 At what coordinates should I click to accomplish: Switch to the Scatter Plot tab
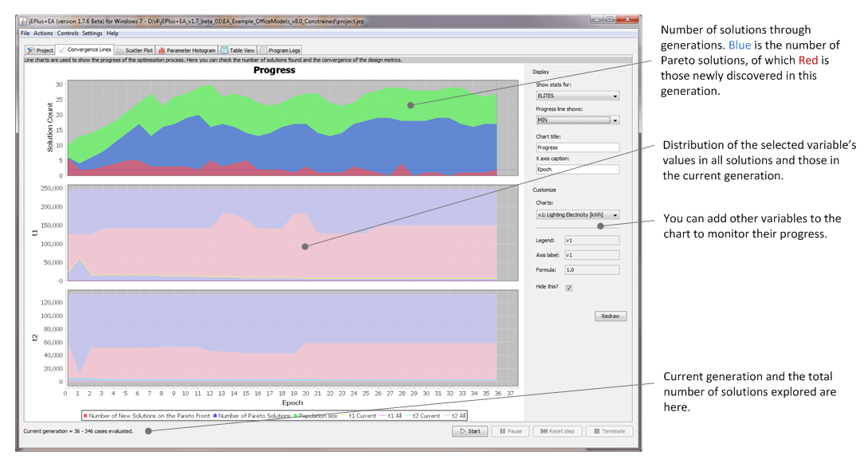(x=135, y=49)
